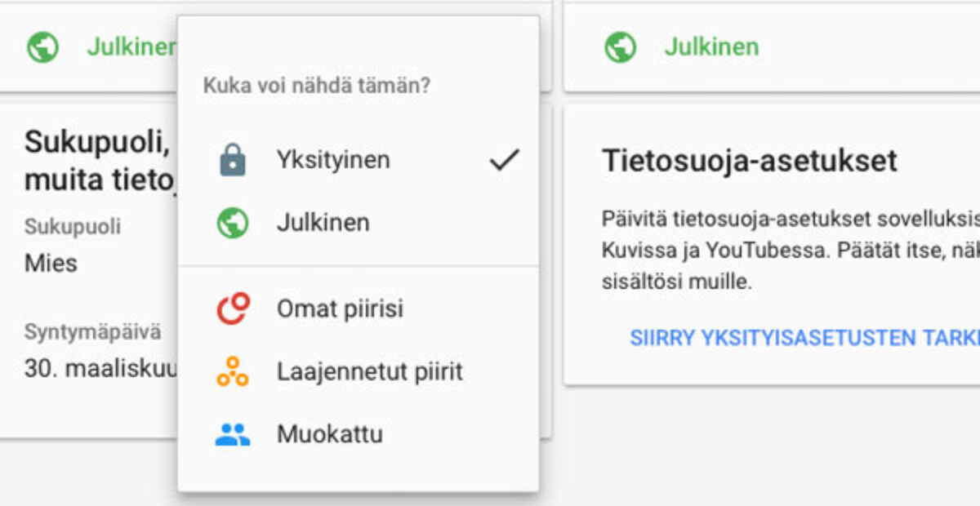The width and height of the screenshot is (980, 506).
Task: Select Omat piirisi visibility option
Action: (359, 309)
